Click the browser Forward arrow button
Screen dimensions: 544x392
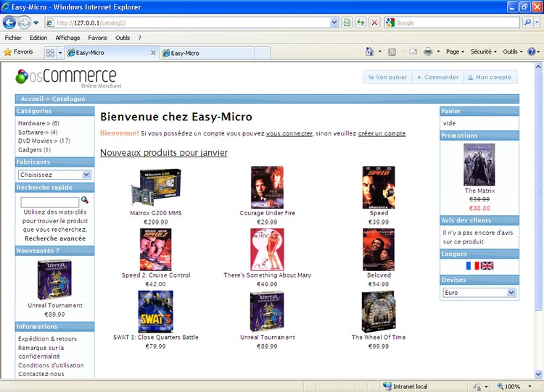pyautogui.click(x=24, y=23)
